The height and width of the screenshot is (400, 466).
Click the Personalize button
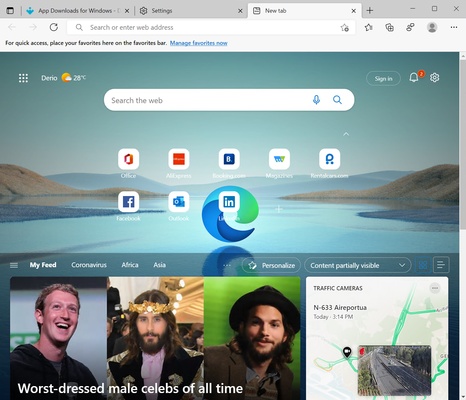click(271, 265)
